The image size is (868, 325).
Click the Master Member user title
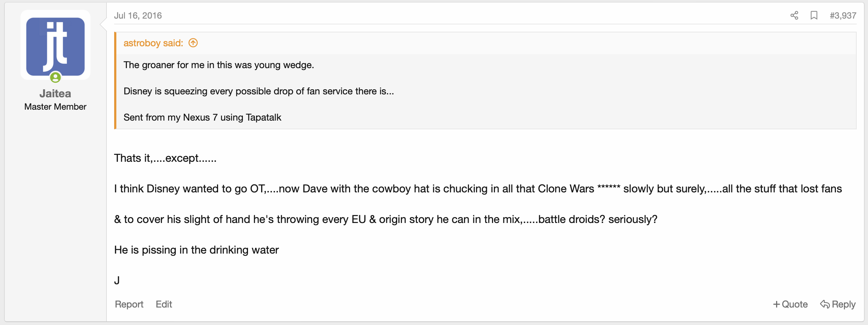(55, 107)
